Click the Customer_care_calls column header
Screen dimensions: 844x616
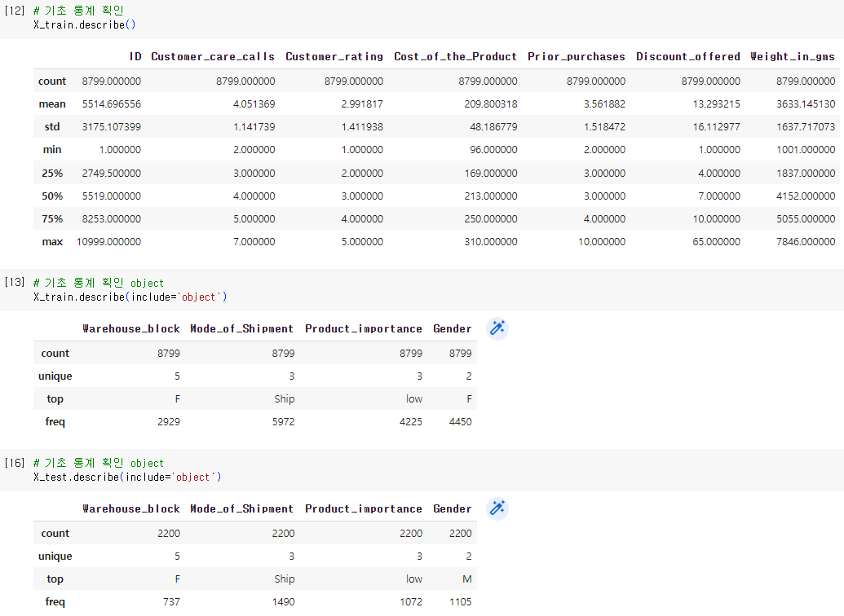coord(213,56)
